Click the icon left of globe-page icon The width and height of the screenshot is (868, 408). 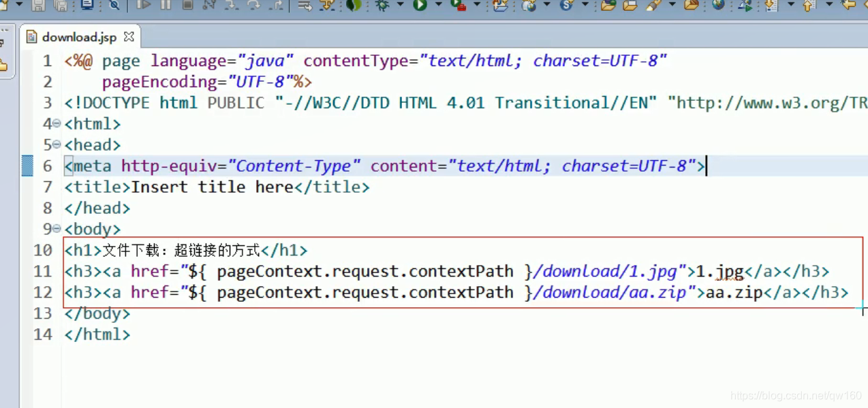(x=500, y=5)
